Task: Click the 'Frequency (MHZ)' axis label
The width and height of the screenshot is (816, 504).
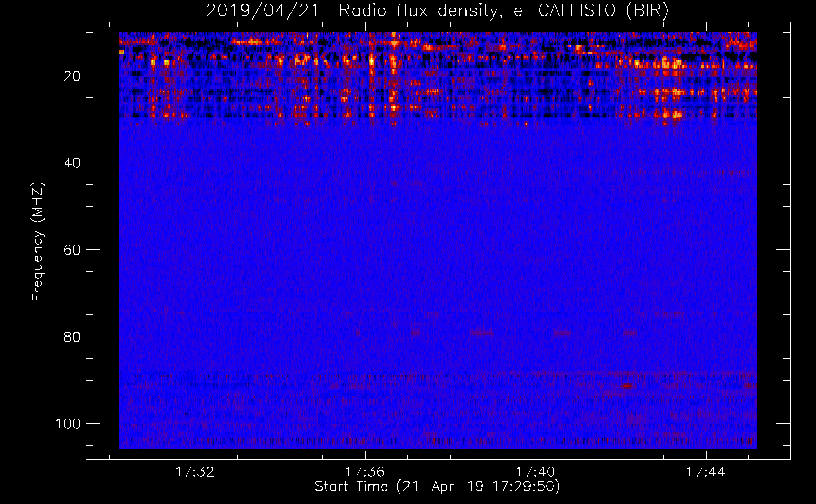Action: coord(38,241)
